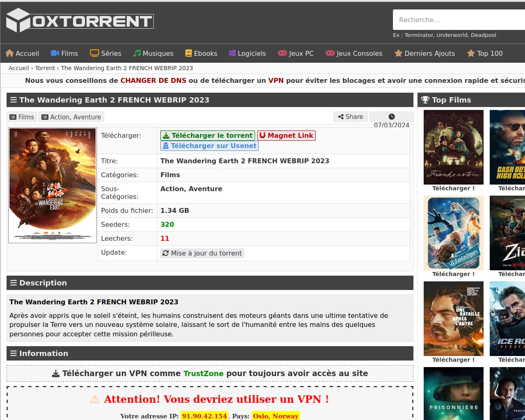This screenshot has width=525, height=420.
Task: Open the Une Bataille Après l'Autre poster
Action: click(x=454, y=319)
